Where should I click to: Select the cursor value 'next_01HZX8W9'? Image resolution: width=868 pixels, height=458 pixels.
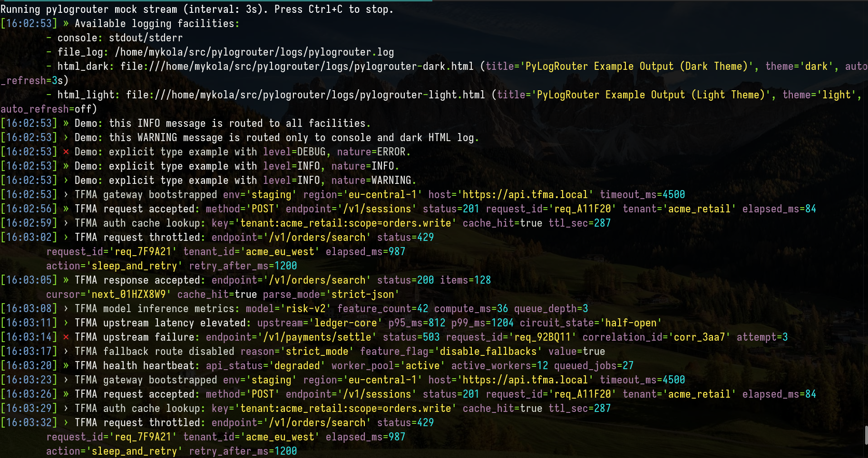[128, 294]
